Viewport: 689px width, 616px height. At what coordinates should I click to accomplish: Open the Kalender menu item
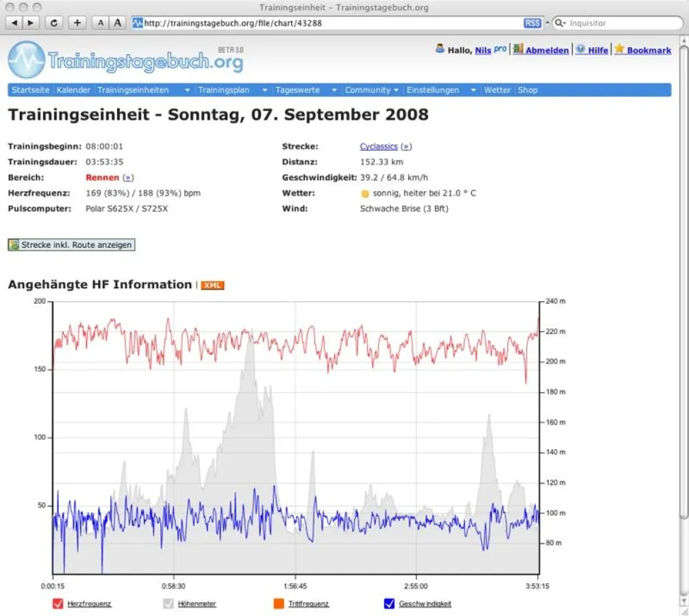pos(73,90)
